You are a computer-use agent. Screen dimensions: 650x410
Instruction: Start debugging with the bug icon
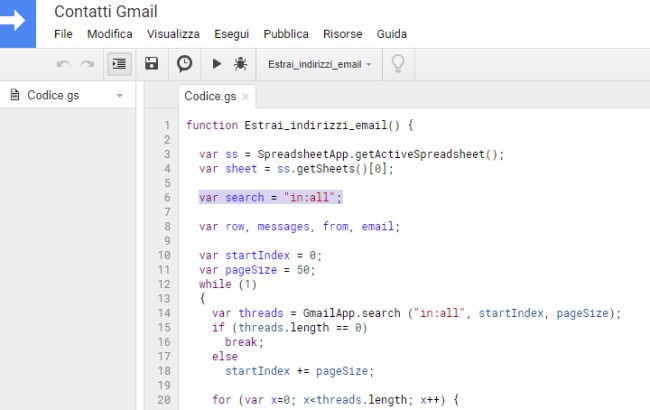tap(240, 64)
